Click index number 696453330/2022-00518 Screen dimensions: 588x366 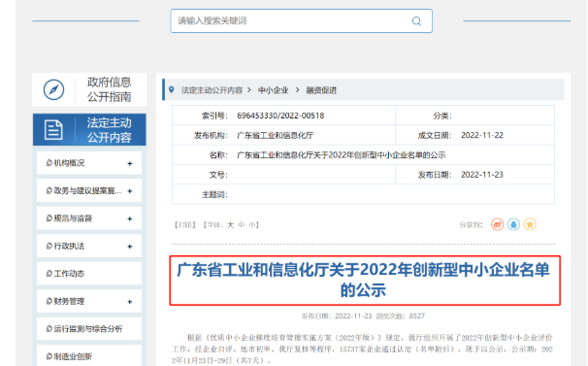click(280, 116)
